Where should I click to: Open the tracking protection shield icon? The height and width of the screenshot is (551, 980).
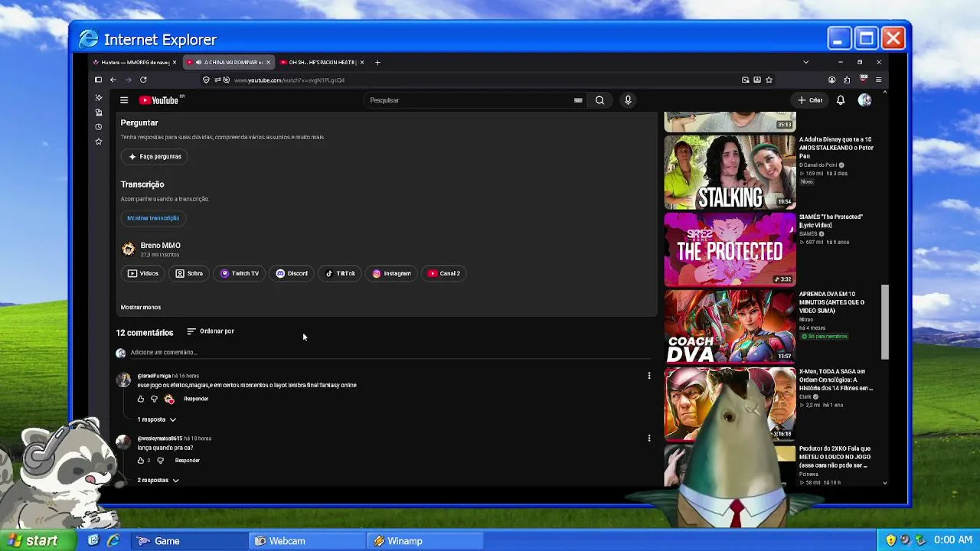(207, 80)
